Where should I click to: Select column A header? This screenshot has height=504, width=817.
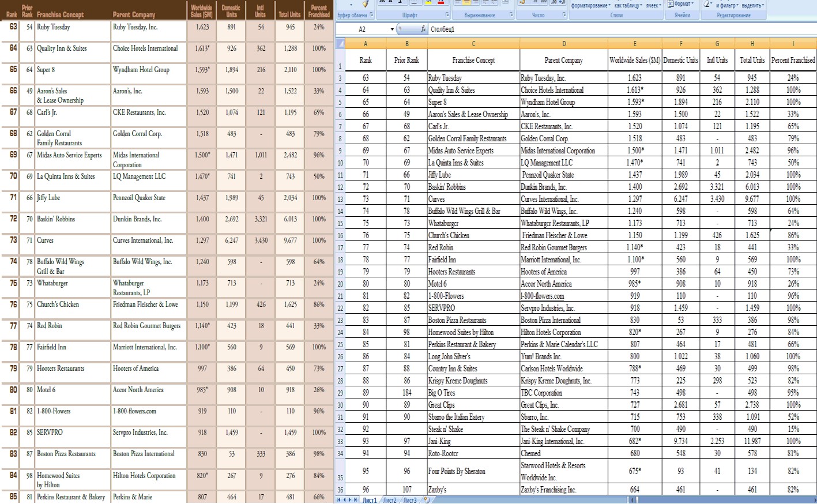[366, 43]
